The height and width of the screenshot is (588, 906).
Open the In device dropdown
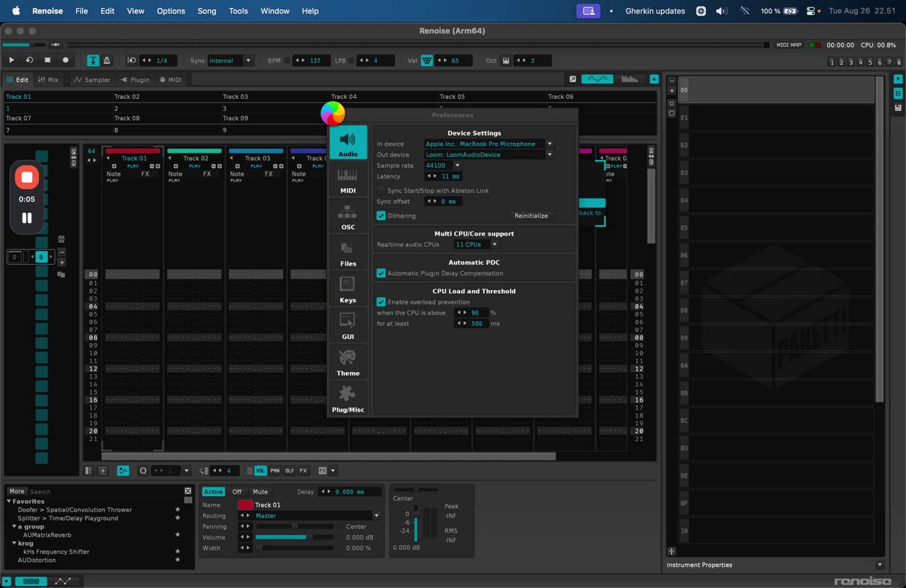[x=488, y=144]
